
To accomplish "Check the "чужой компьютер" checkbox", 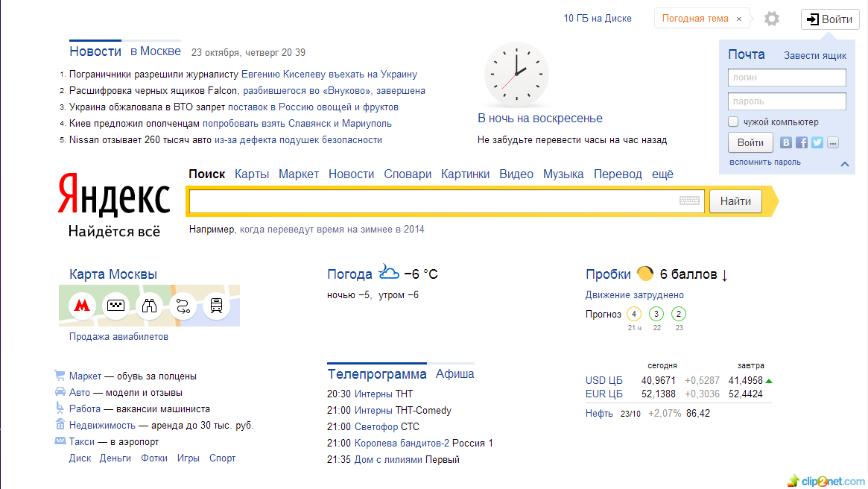I will point(733,122).
